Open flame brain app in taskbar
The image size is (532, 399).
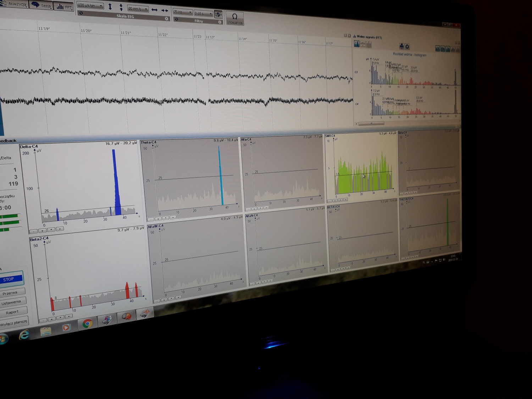[145, 313]
